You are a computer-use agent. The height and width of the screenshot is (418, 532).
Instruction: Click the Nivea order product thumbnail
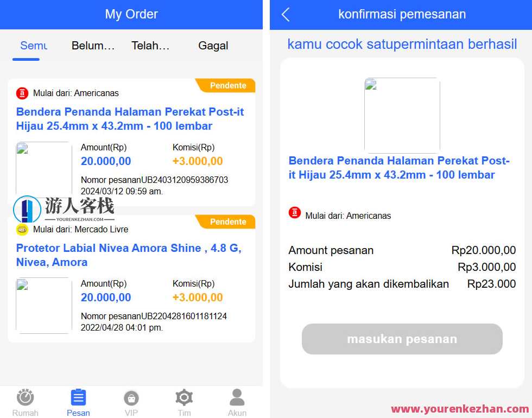click(44, 305)
